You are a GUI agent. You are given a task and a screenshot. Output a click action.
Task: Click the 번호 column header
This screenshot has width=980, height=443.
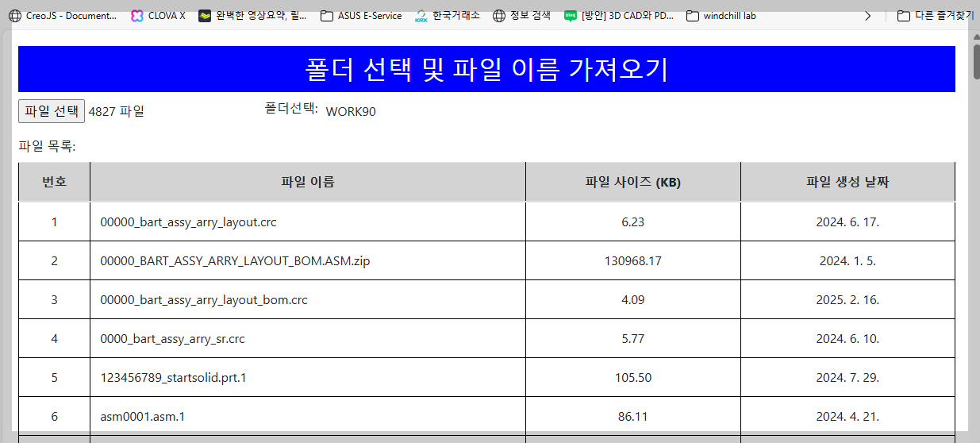pos(54,182)
